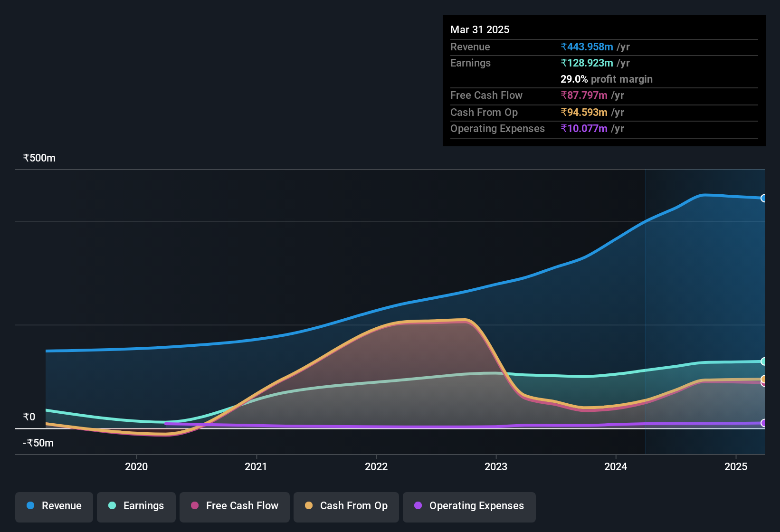Collapse the Earnings legend entry
Screen dimensions: 780x532
click(136, 506)
